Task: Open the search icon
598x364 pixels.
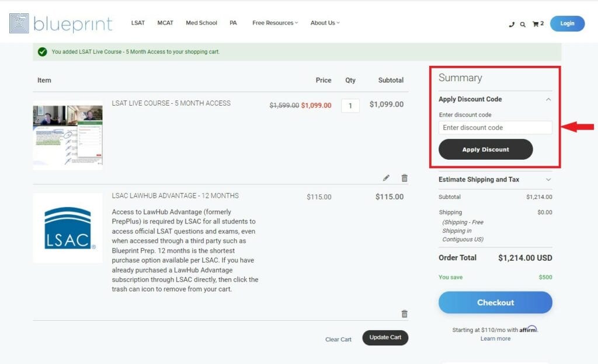Action: (x=523, y=24)
